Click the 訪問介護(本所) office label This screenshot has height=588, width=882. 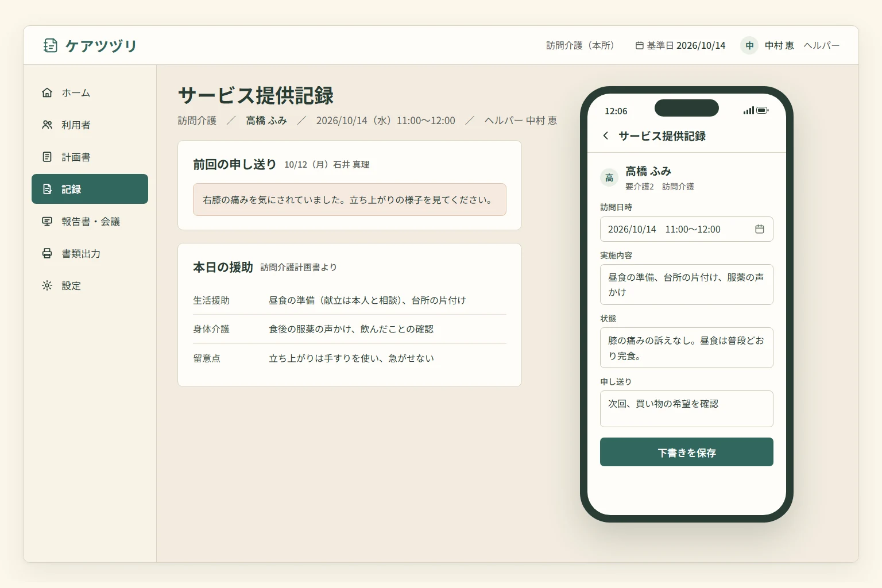pos(580,45)
